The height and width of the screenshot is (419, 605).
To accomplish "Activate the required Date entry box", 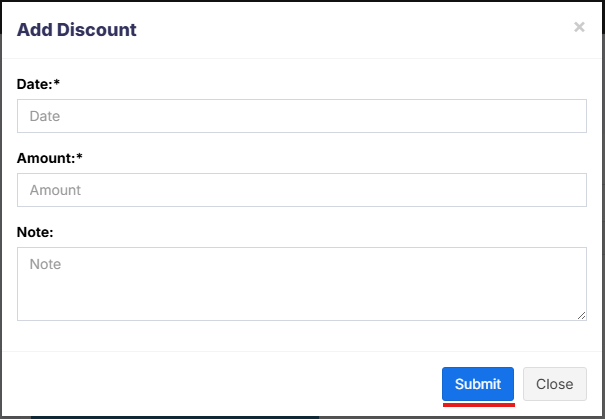I will [x=301, y=116].
